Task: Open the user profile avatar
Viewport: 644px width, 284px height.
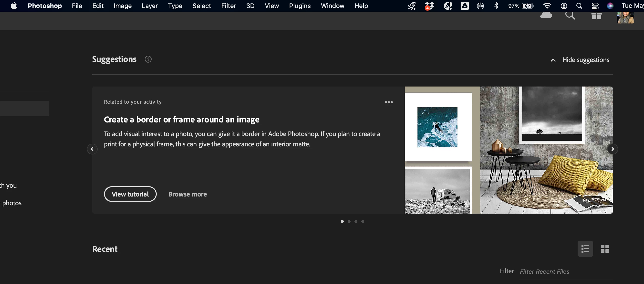Action: click(625, 17)
